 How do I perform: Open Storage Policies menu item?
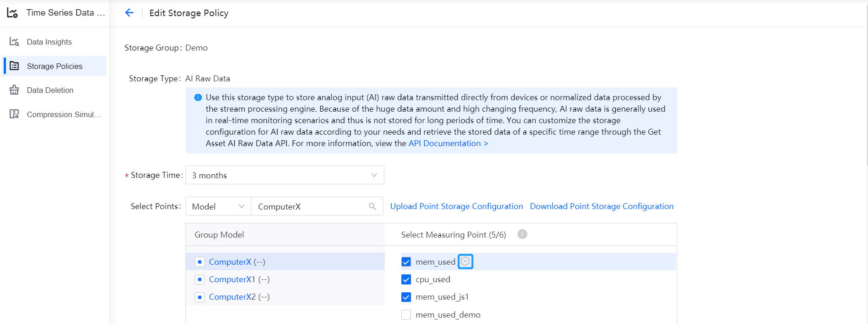click(x=55, y=66)
